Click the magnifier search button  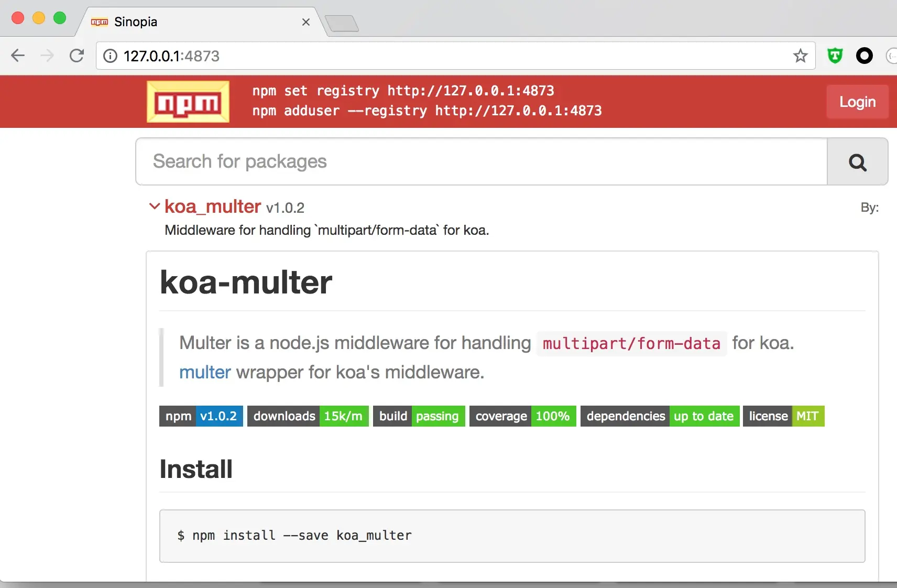point(857,162)
